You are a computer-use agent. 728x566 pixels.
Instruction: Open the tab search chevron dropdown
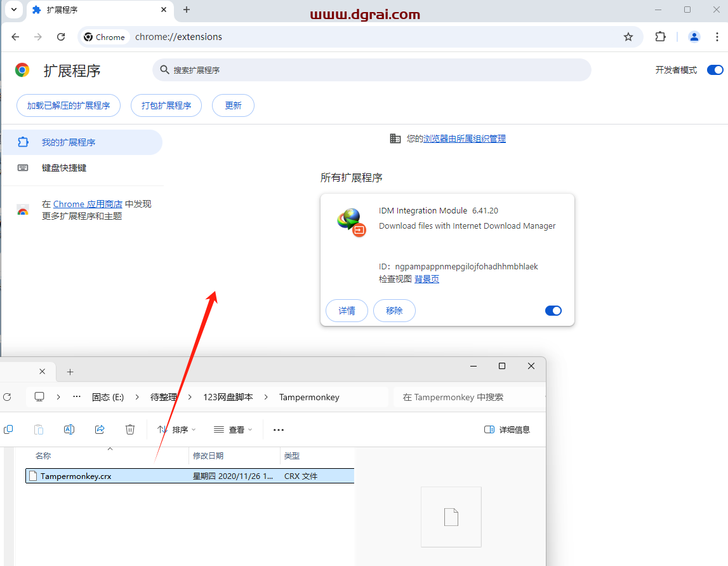click(13, 10)
